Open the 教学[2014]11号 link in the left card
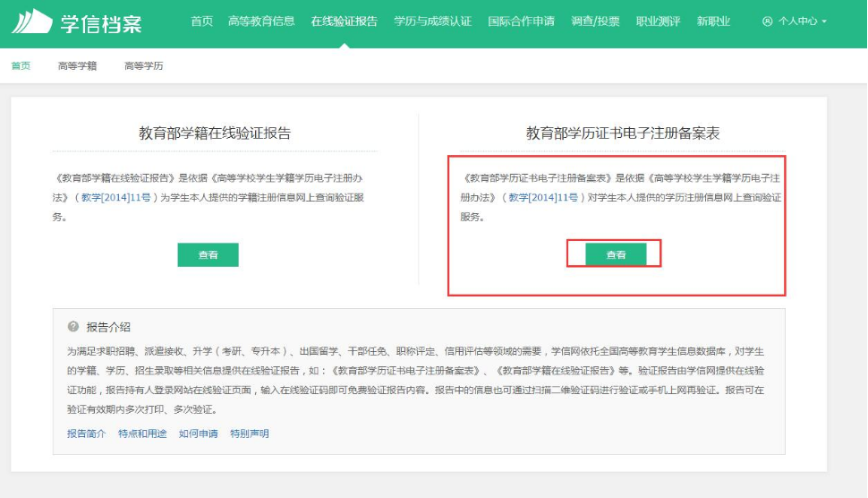The image size is (868, 498). tap(115, 197)
